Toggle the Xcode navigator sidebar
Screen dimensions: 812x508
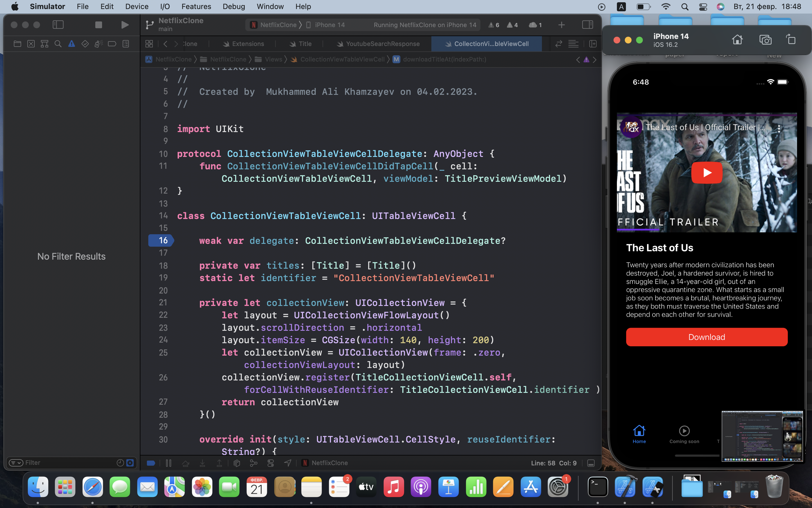tap(58, 25)
